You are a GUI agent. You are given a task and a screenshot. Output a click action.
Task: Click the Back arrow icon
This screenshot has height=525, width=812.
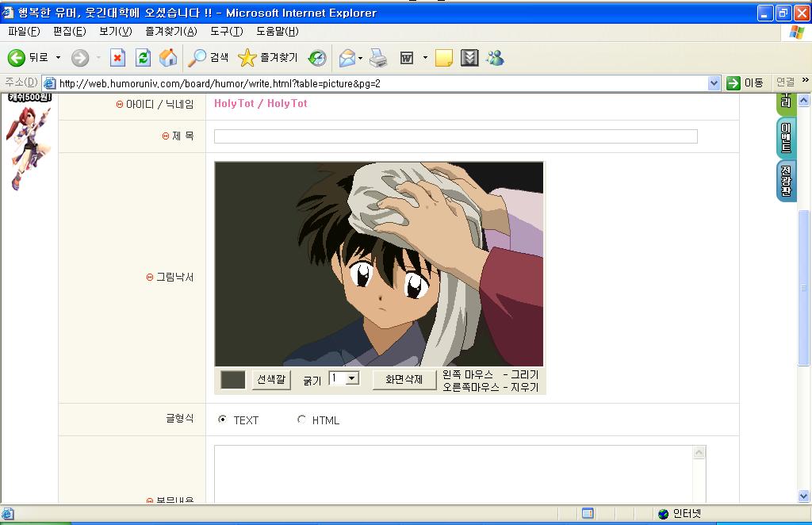point(16,57)
